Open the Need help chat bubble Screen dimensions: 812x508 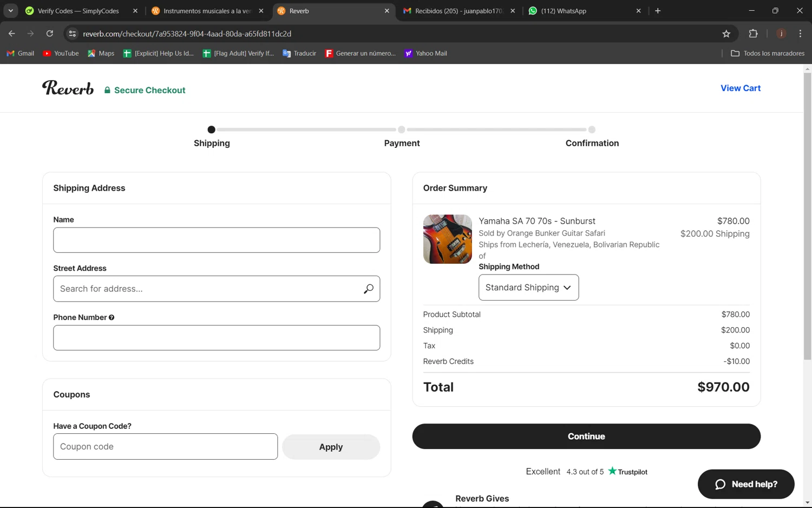(x=720, y=484)
